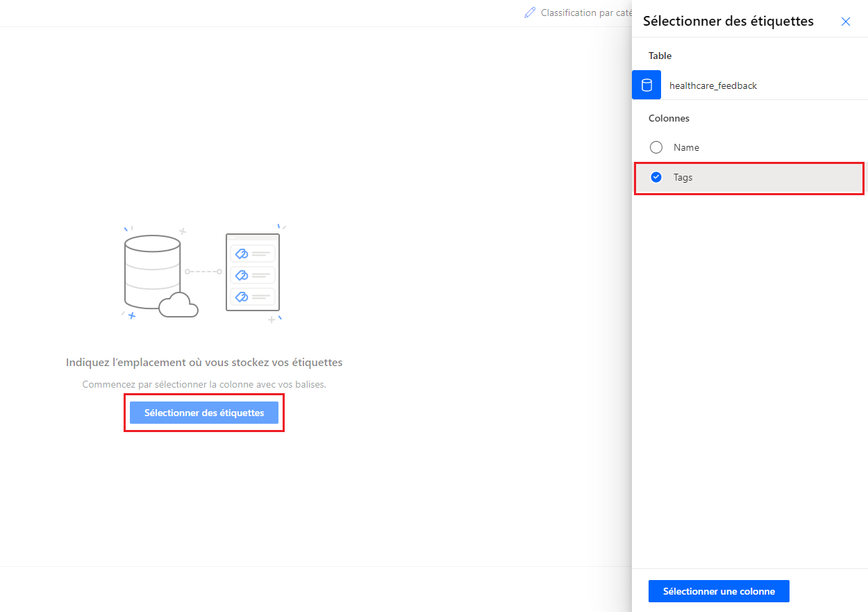Click the cloud icon in the illustration
The image size is (868, 612).
coord(178,304)
